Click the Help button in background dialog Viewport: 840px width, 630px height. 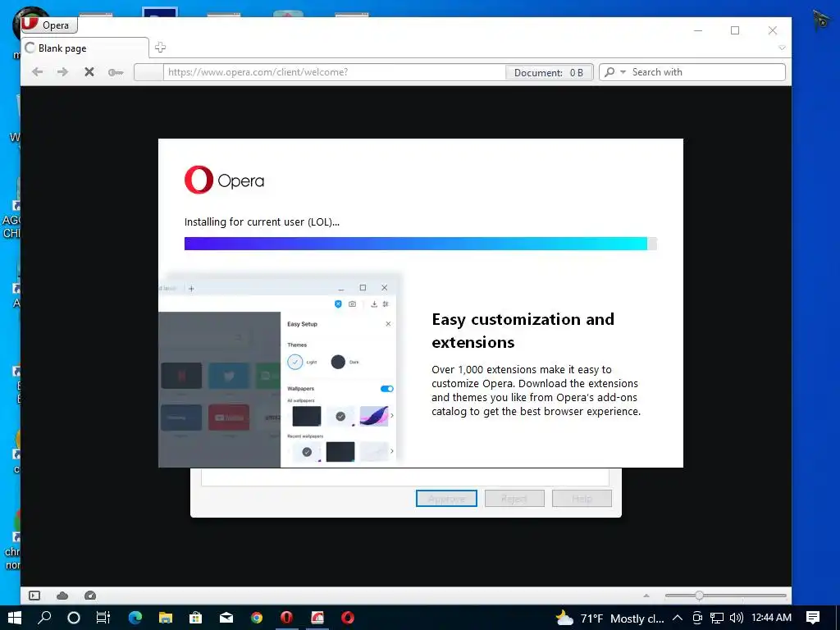[x=582, y=498]
